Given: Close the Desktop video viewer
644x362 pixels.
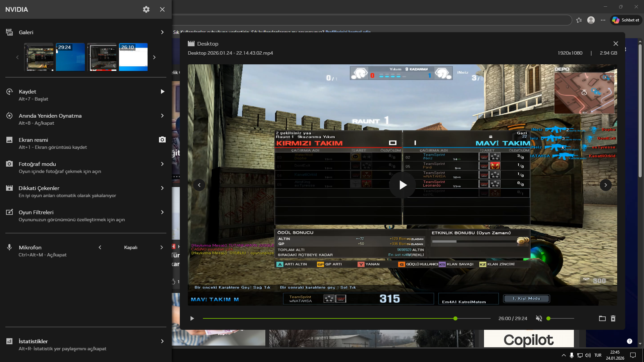Looking at the screenshot, I should pyautogui.click(x=616, y=44).
